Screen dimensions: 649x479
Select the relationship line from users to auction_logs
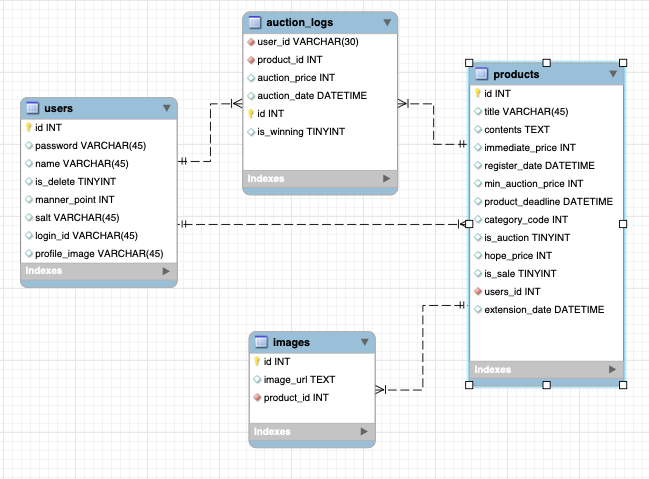click(210, 132)
